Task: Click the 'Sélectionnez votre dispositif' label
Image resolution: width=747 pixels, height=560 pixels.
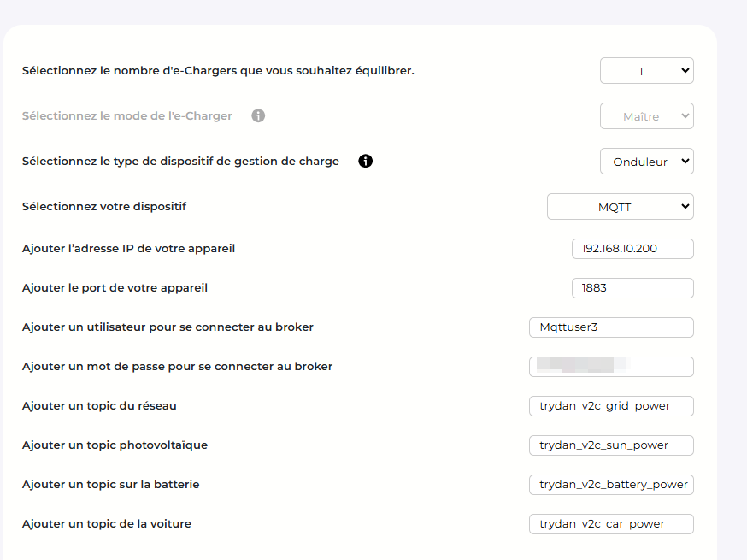Action: coord(104,207)
